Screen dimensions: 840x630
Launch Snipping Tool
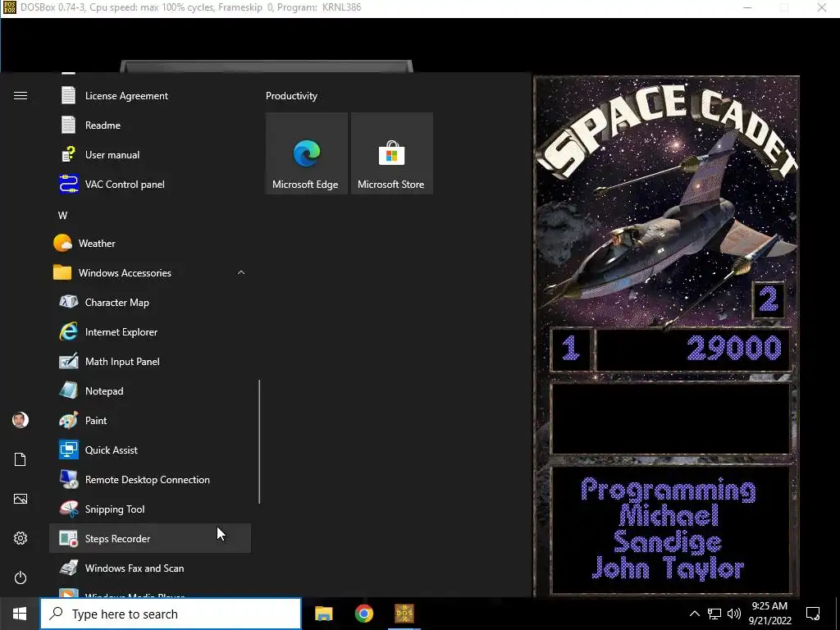[150, 509]
